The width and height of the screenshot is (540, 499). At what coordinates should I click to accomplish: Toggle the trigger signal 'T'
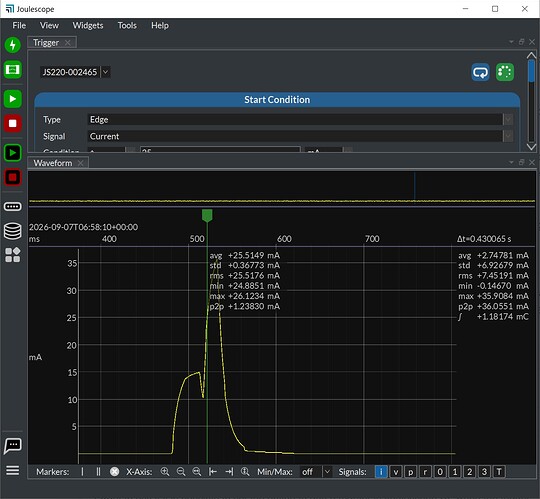click(499, 472)
